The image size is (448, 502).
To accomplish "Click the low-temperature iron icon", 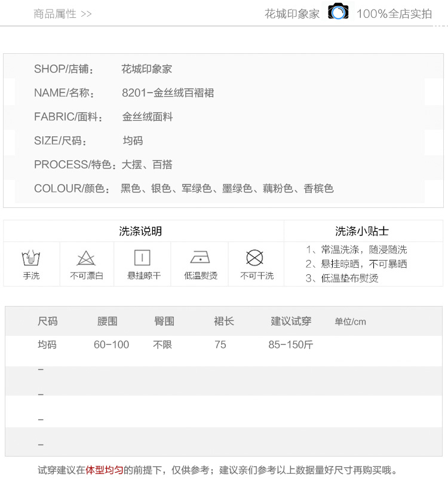I will coord(200,258).
